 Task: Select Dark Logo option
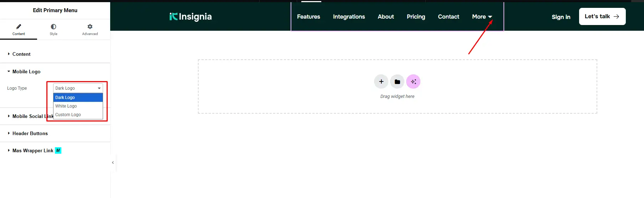click(x=78, y=98)
